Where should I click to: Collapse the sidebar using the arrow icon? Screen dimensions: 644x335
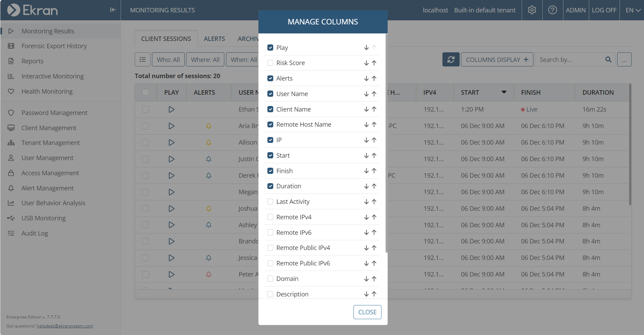click(x=113, y=10)
